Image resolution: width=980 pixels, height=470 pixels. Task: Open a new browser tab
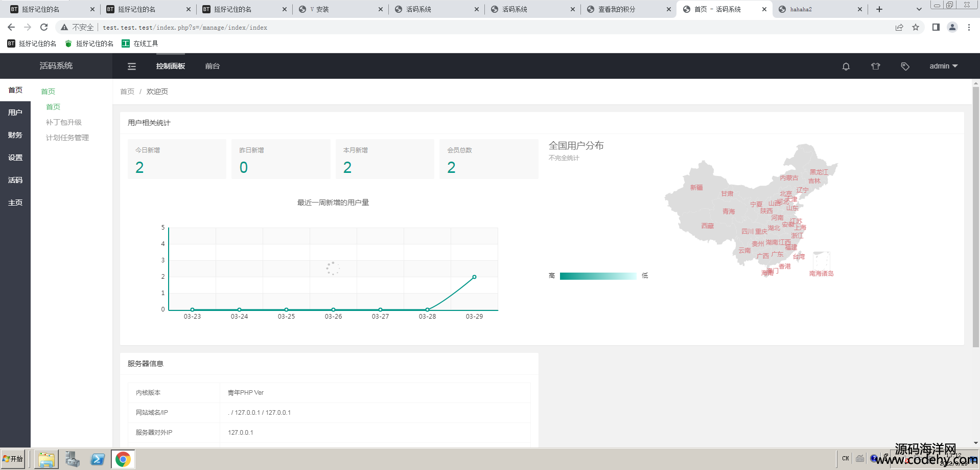tap(879, 9)
